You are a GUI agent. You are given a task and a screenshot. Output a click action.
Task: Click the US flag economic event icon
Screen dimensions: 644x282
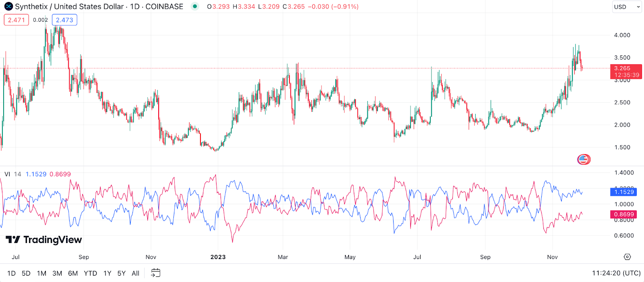tap(583, 160)
